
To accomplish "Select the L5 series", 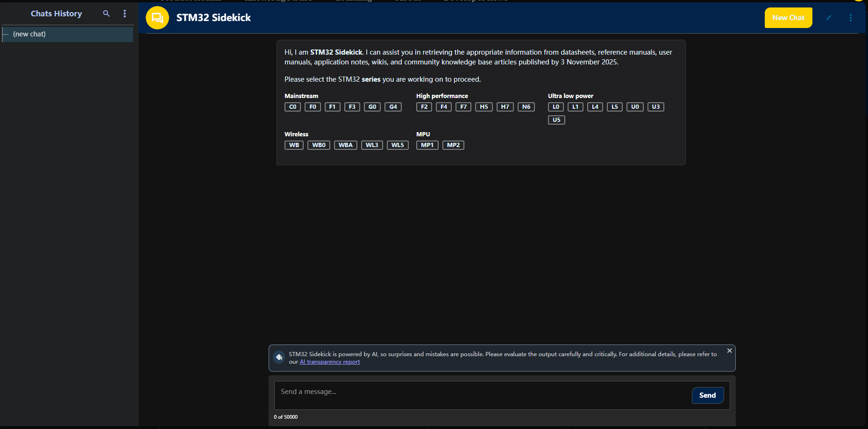I will (x=615, y=107).
